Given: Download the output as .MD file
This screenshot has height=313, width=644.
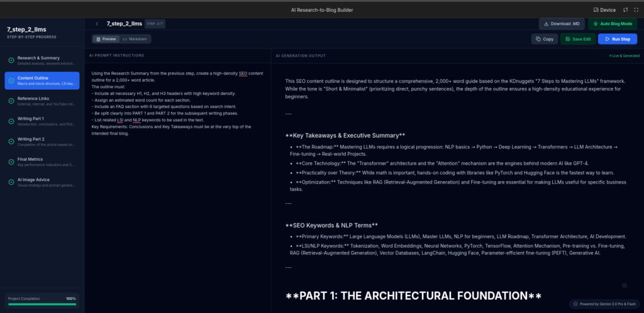Looking at the screenshot, I should (562, 24).
